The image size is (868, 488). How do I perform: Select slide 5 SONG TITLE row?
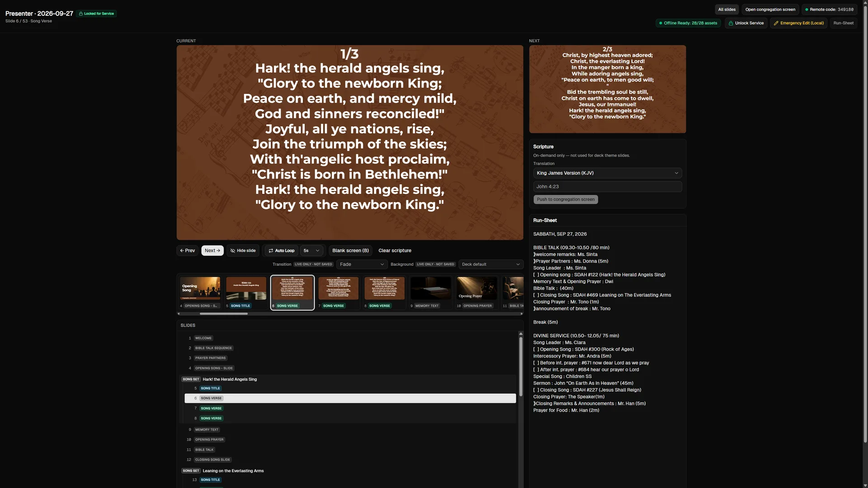[x=350, y=388]
